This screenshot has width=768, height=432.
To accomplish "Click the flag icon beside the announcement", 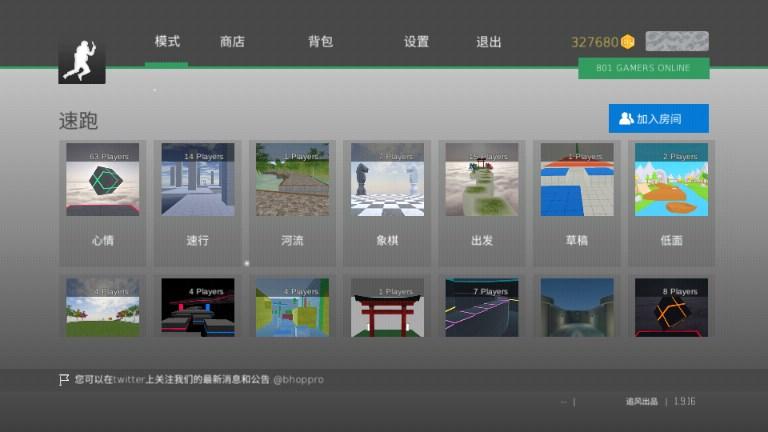I will (64, 380).
